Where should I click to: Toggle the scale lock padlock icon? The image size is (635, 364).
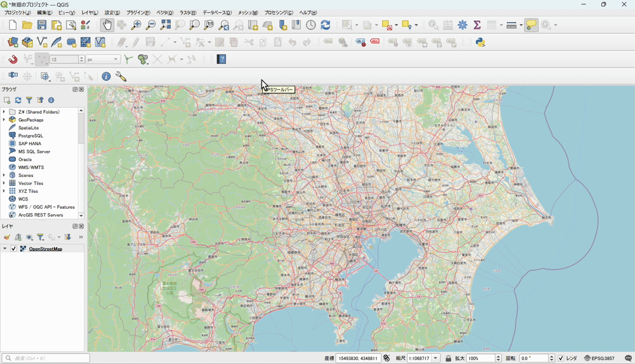448,358
